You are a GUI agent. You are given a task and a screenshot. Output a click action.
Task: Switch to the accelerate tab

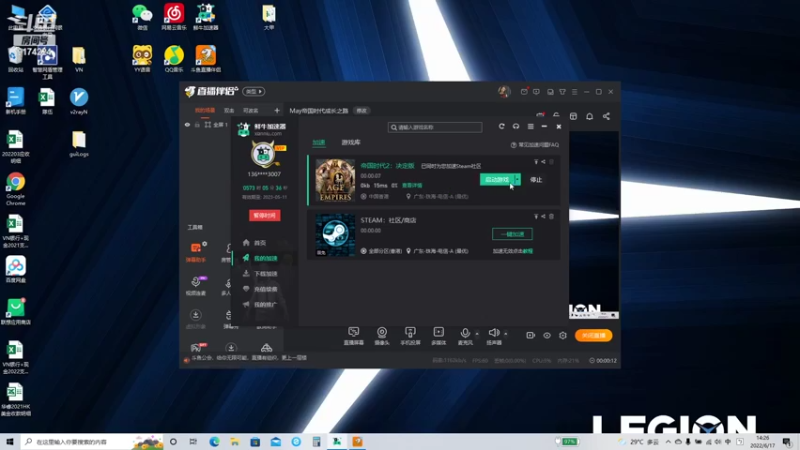click(319, 142)
